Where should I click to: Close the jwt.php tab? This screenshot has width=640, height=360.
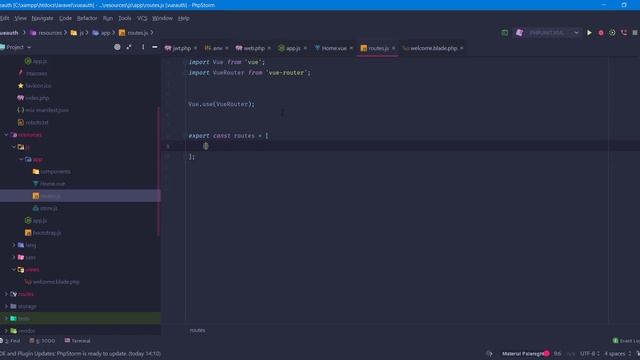click(x=195, y=48)
